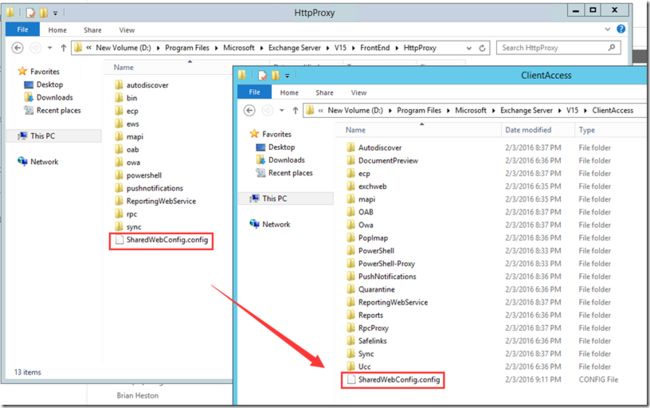Open the Share tab in HttpProxy window
650x408 pixels.
click(x=92, y=30)
